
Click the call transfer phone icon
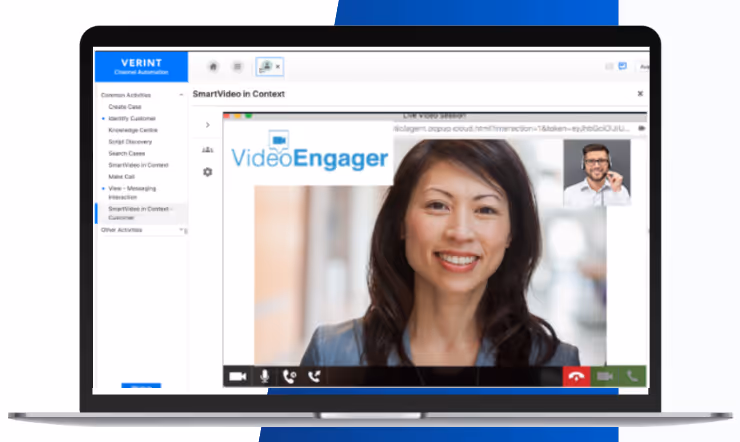314,376
